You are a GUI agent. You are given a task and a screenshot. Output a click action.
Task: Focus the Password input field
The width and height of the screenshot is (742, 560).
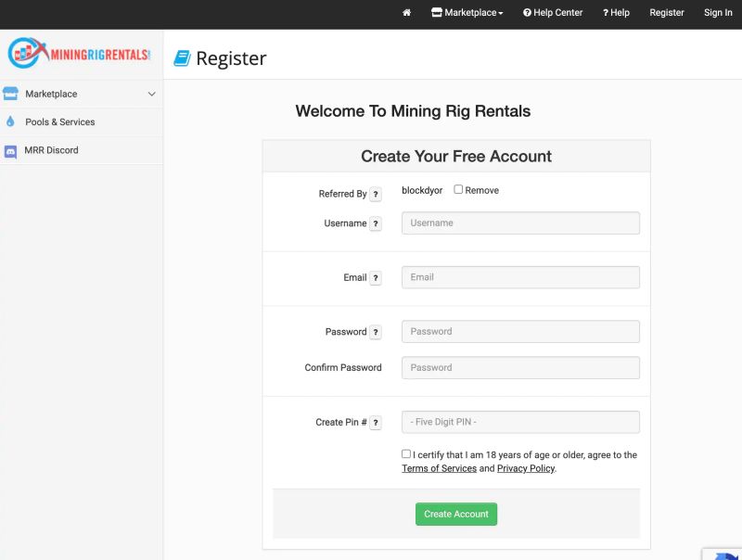[520, 332]
